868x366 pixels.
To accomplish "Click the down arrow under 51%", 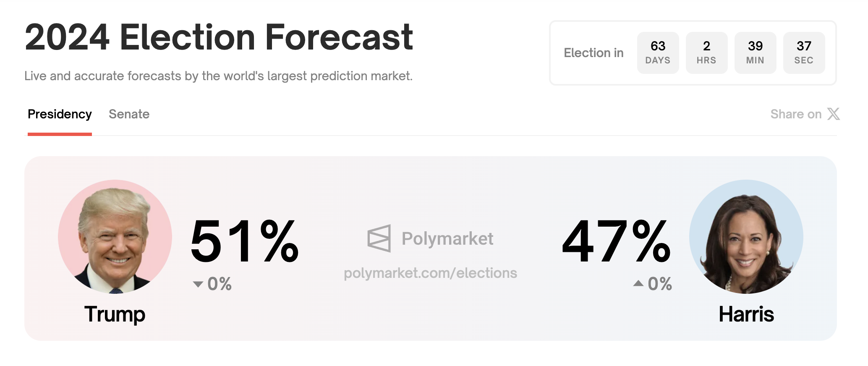I will click(x=198, y=284).
